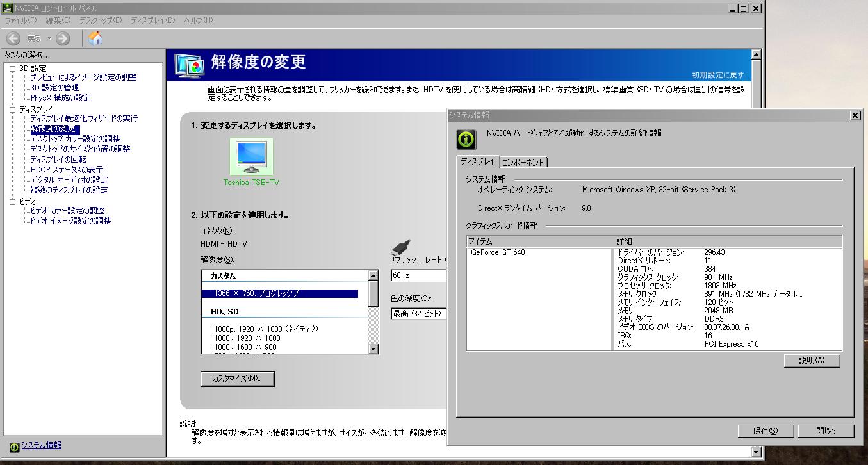Select デジタル オーディオの設定 in the tree
Image resolution: width=868 pixels, height=465 pixels.
[69, 180]
